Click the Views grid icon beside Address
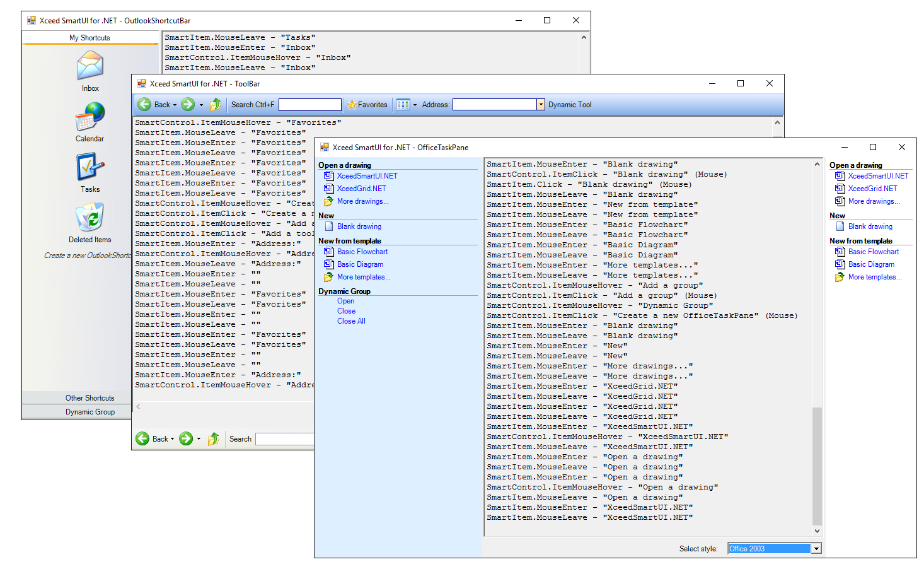Screen dimensions: 924x569 pos(403,105)
